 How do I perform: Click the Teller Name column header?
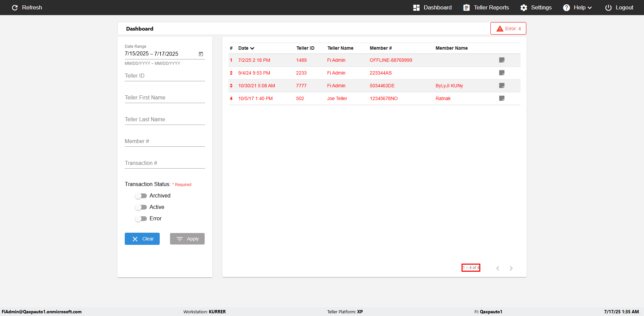pos(340,48)
